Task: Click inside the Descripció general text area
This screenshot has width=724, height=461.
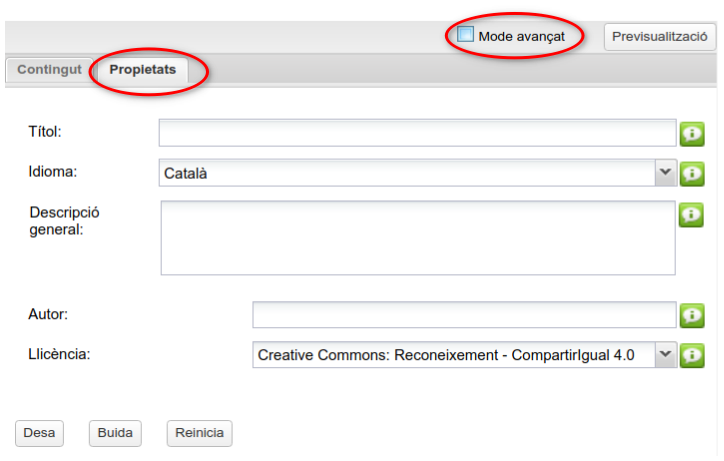Action: [x=418, y=238]
